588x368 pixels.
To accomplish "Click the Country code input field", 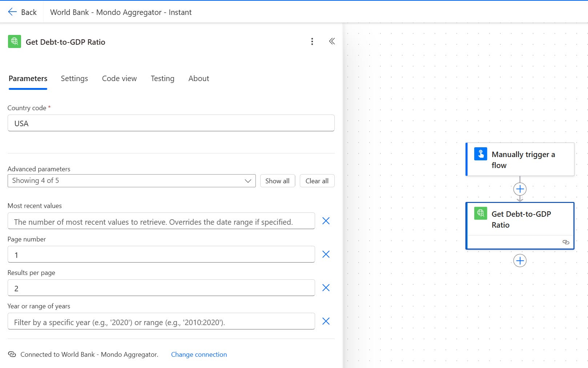I will tap(171, 123).
